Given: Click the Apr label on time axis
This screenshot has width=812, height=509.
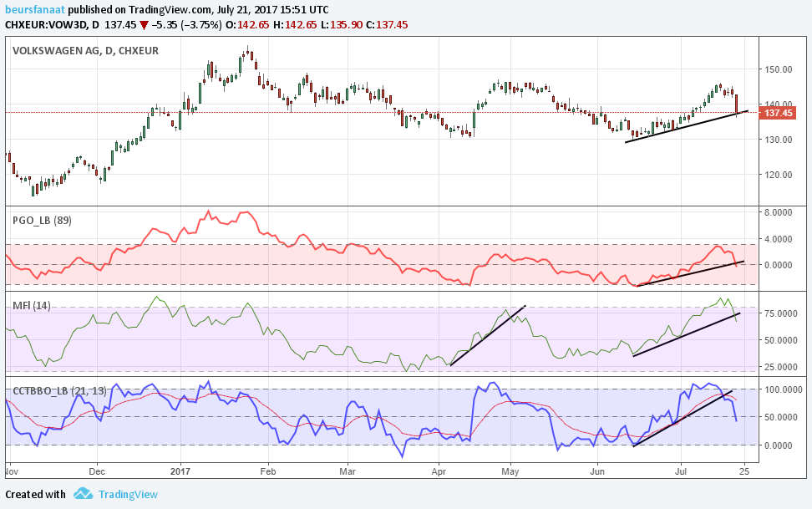Looking at the screenshot, I should tap(439, 471).
